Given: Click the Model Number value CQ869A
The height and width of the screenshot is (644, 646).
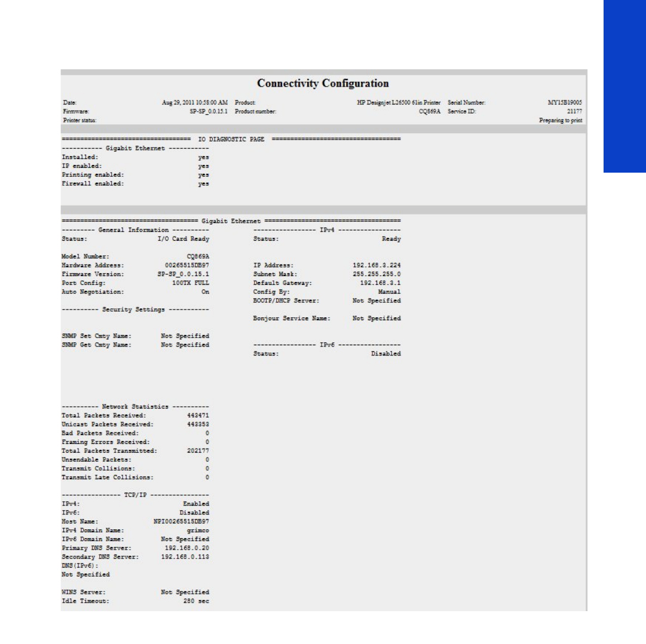Looking at the screenshot, I should pyautogui.click(x=198, y=256).
